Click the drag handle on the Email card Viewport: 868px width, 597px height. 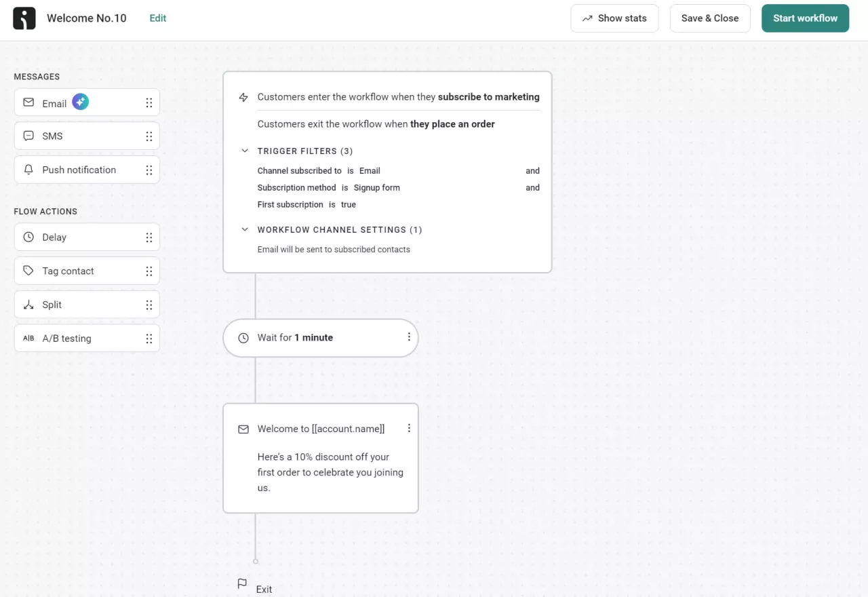tap(149, 102)
